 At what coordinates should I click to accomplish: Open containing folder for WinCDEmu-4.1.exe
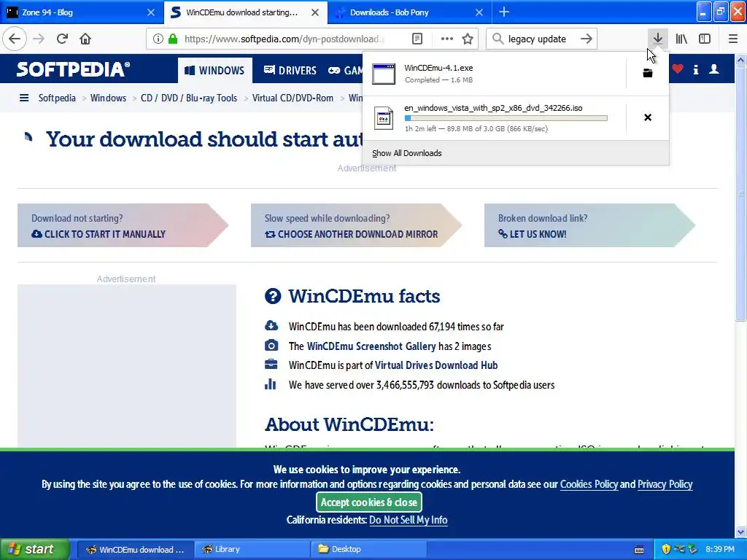coord(648,73)
